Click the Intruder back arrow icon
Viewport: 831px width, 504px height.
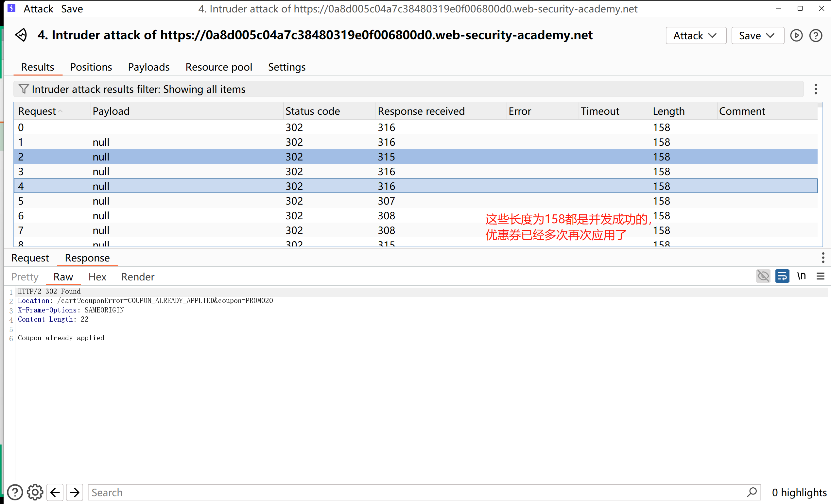click(21, 35)
